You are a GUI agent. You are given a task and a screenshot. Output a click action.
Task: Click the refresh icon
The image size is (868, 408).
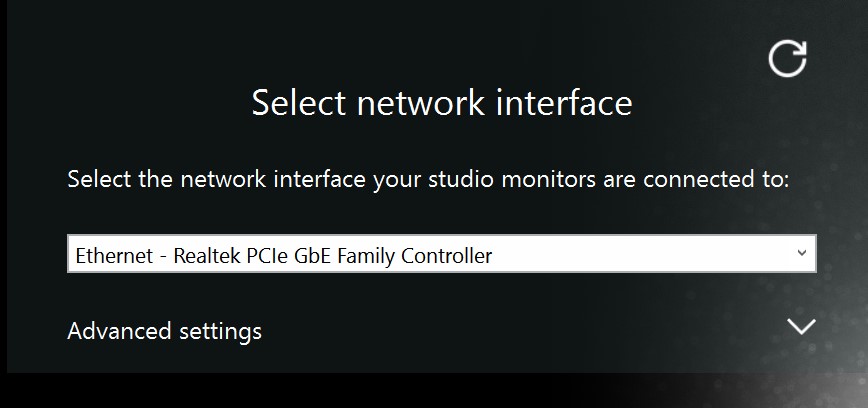tap(787, 58)
